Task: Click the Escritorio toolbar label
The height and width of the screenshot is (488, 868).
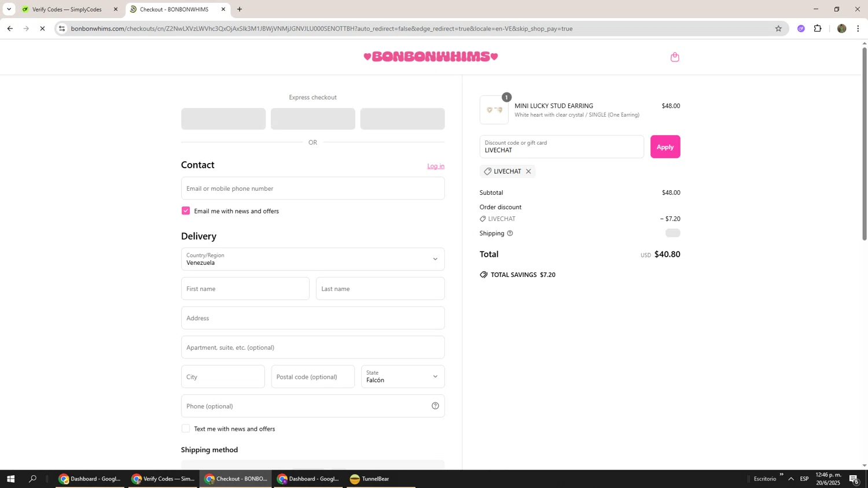Action: [x=765, y=479]
